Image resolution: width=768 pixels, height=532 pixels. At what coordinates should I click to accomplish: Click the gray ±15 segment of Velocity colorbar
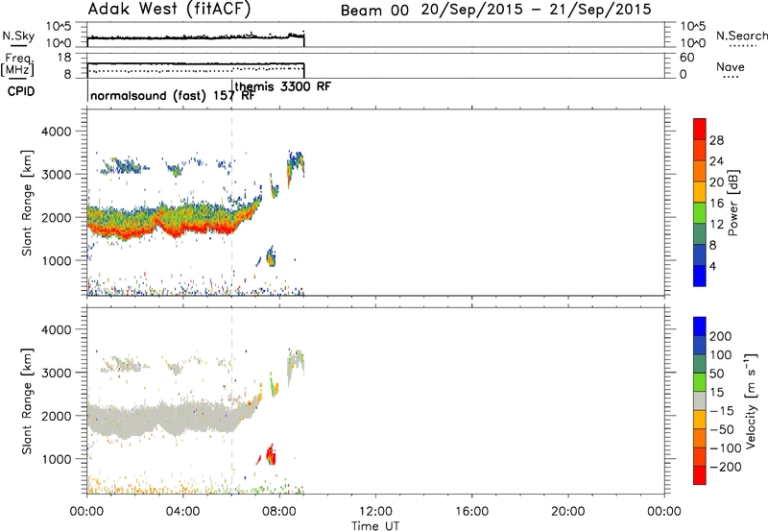point(700,400)
